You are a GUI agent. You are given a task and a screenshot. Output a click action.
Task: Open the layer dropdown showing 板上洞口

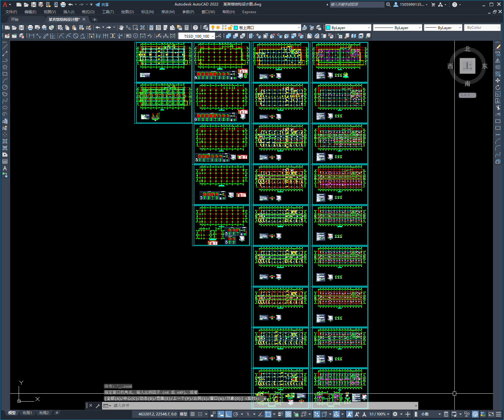click(x=255, y=28)
